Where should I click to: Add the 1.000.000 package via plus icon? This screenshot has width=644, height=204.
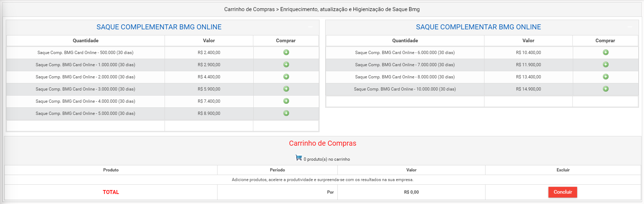[286, 64]
